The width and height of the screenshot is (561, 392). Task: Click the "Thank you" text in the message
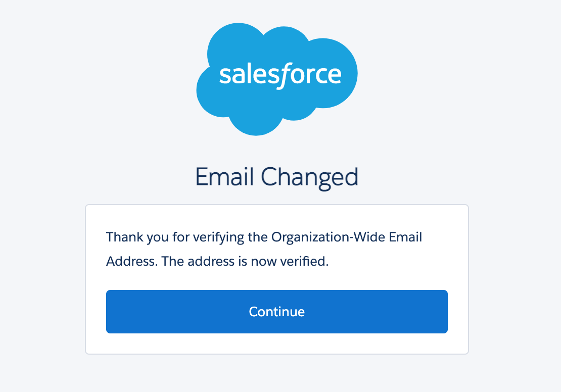pos(125,237)
